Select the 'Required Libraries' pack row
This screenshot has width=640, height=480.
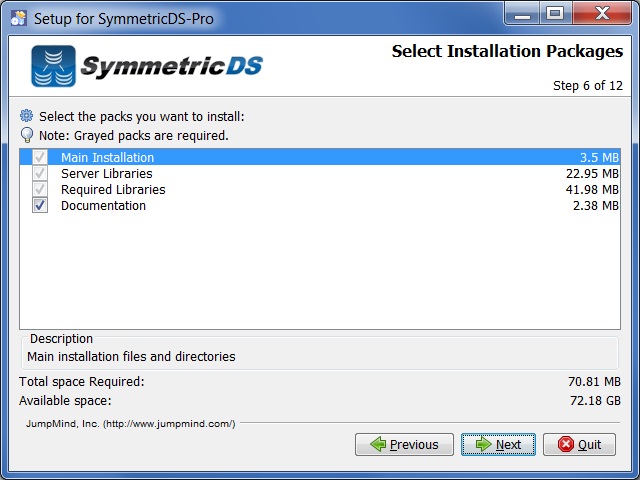coord(320,189)
